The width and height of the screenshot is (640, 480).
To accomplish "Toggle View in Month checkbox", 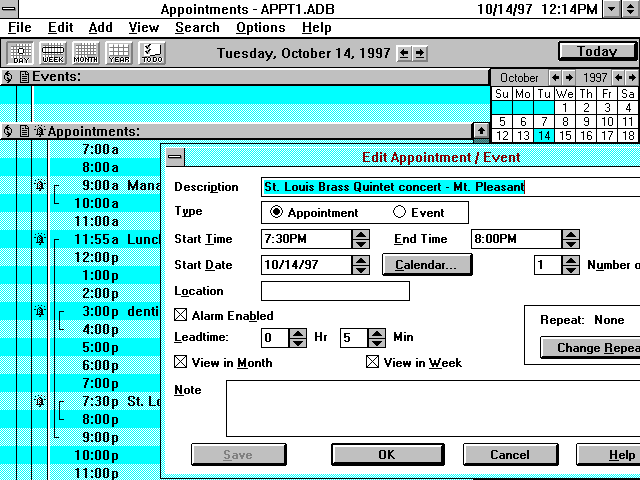I will point(181,362).
